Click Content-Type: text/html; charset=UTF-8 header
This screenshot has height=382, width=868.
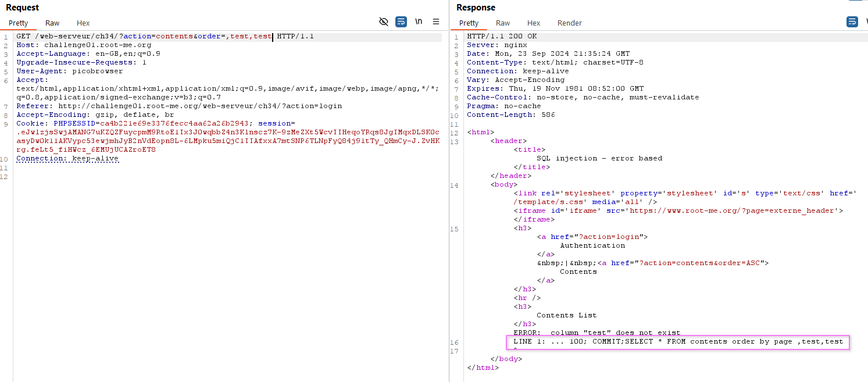point(555,62)
